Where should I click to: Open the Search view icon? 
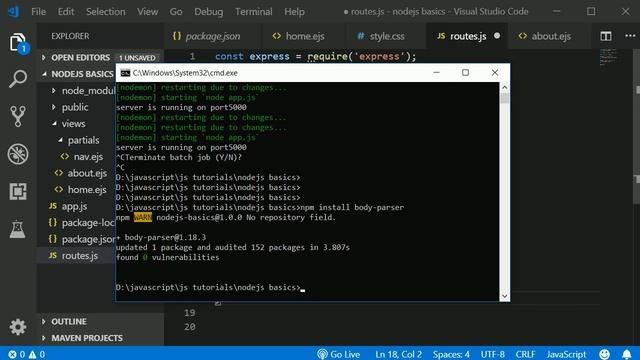(18, 79)
